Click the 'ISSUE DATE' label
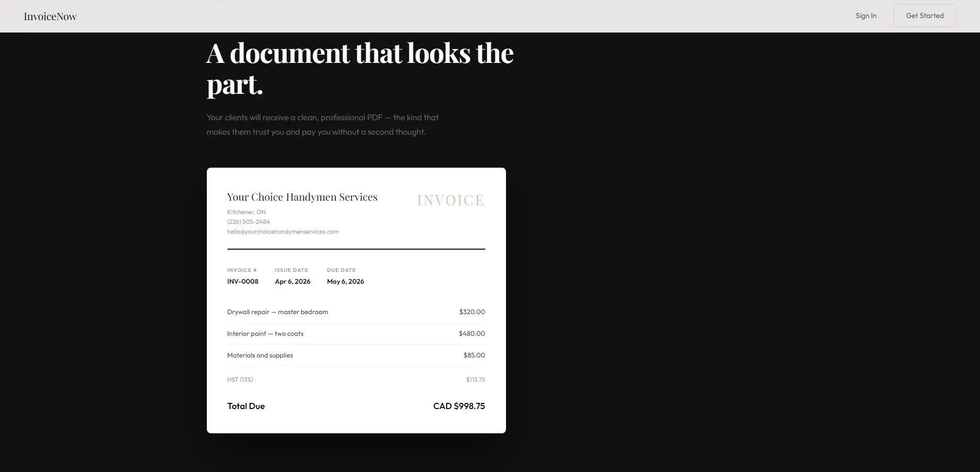The height and width of the screenshot is (472, 980). tap(291, 270)
